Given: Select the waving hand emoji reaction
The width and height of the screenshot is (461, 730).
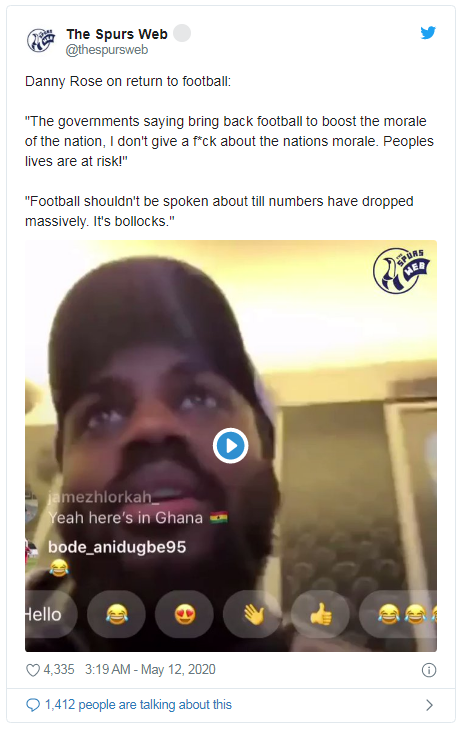Looking at the screenshot, I should (x=253, y=614).
